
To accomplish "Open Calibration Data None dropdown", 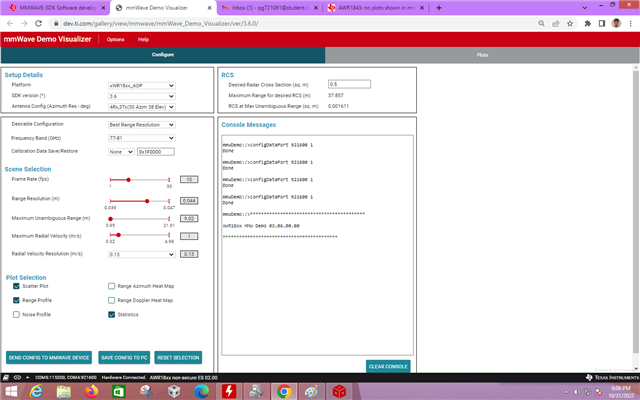I will (x=121, y=152).
